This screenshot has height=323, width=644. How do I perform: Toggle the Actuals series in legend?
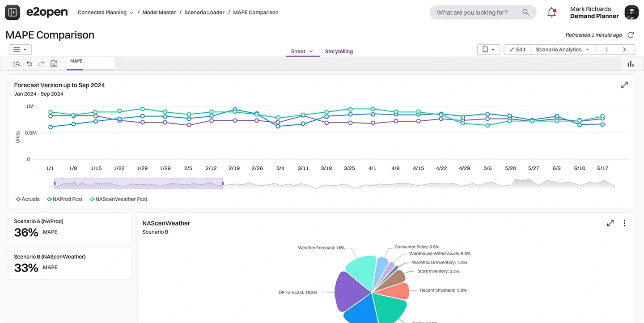click(x=28, y=199)
